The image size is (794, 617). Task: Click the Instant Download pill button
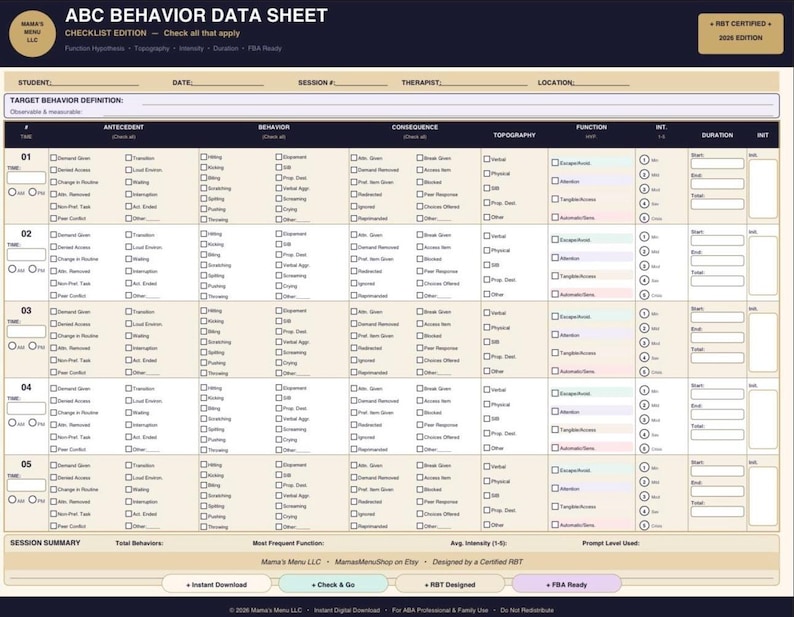[216, 584]
